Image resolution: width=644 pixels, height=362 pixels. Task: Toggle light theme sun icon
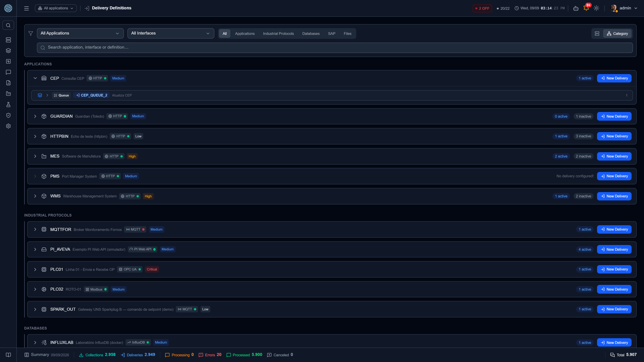point(596,8)
